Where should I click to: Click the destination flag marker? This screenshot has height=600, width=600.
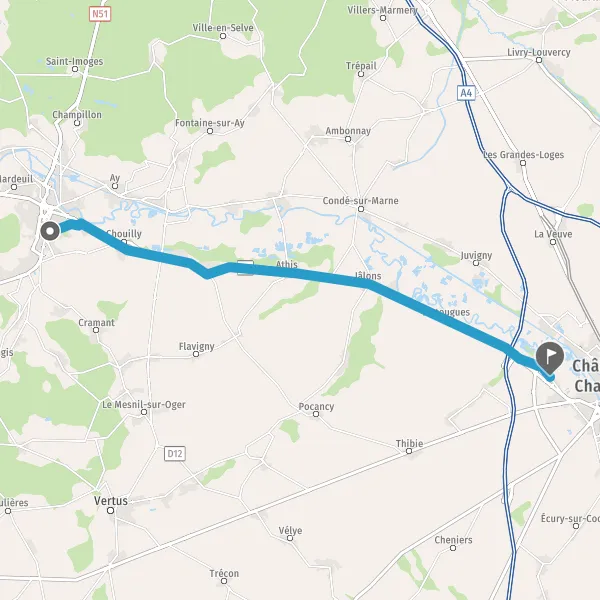(549, 358)
